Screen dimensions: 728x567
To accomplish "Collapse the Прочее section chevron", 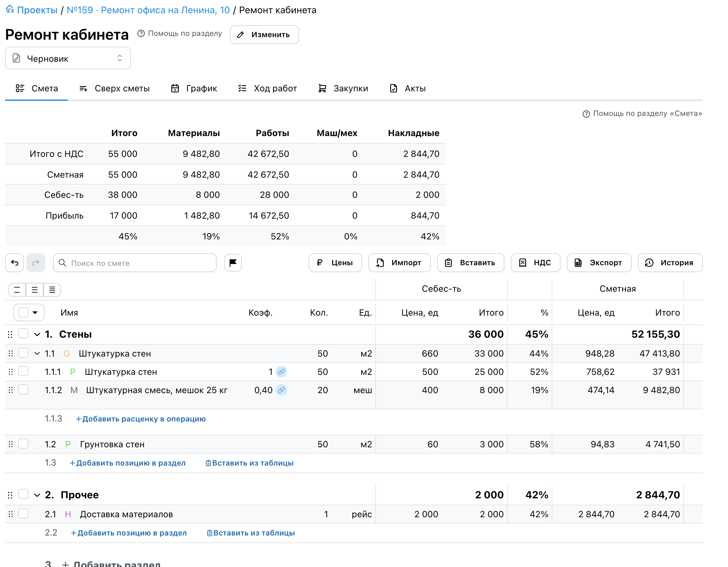I will point(37,495).
